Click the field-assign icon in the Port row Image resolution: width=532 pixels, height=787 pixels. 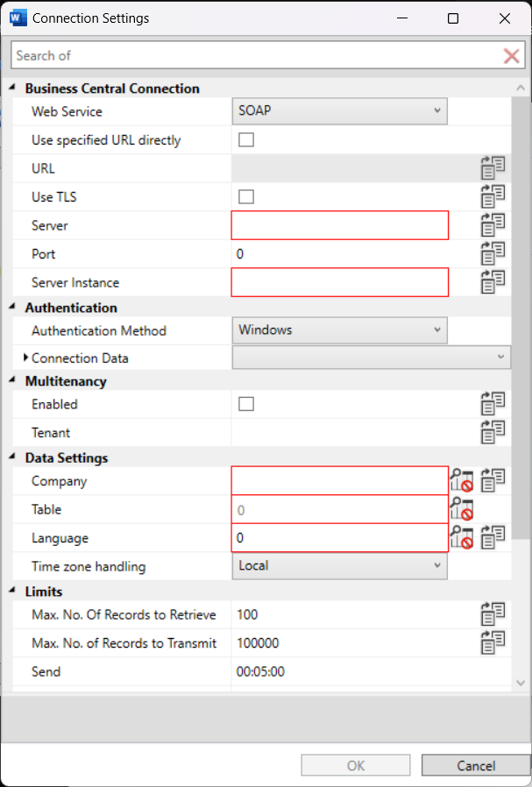tap(493, 254)
